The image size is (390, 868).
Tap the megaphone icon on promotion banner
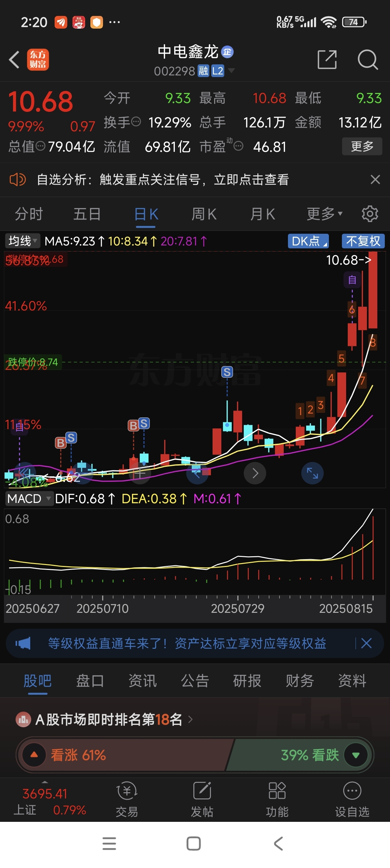coord(23,643)
